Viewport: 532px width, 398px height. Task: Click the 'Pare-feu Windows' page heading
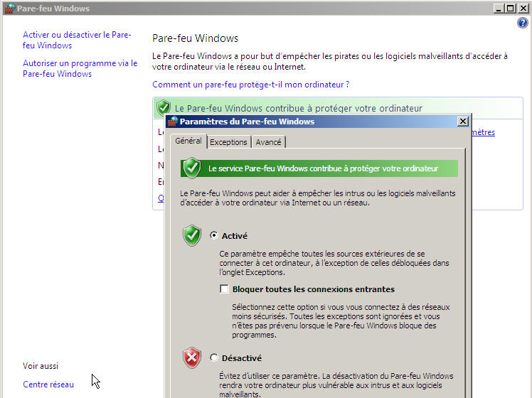(x=195, y=38)
